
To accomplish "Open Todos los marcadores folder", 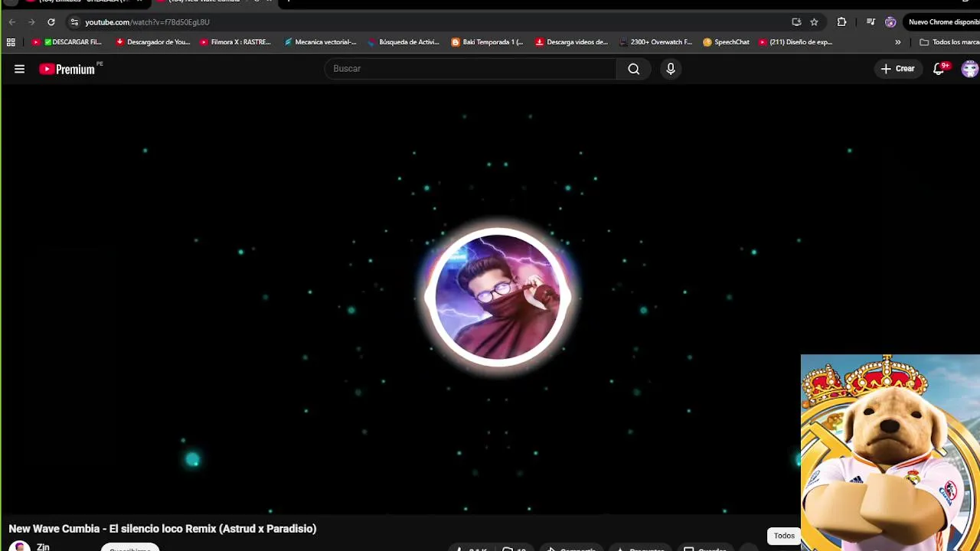I will pos(949,42).
